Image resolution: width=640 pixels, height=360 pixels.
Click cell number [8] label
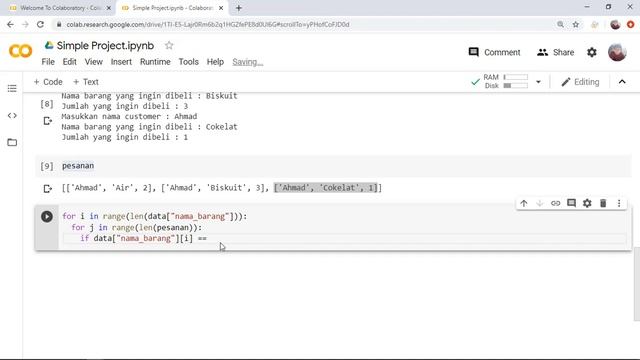(47, 104)
